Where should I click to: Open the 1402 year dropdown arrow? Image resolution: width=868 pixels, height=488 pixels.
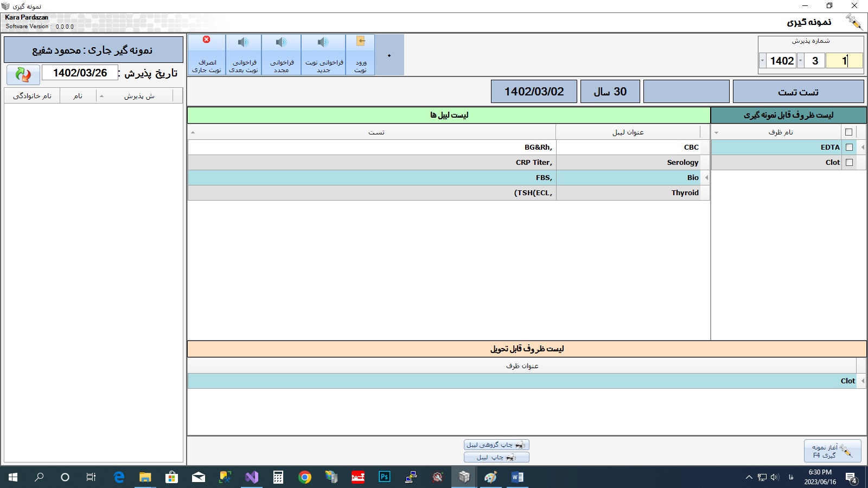(763, 61)
